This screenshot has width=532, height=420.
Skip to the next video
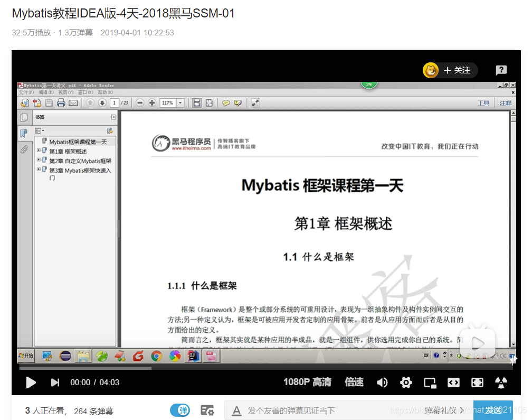[x=55, y=382]
